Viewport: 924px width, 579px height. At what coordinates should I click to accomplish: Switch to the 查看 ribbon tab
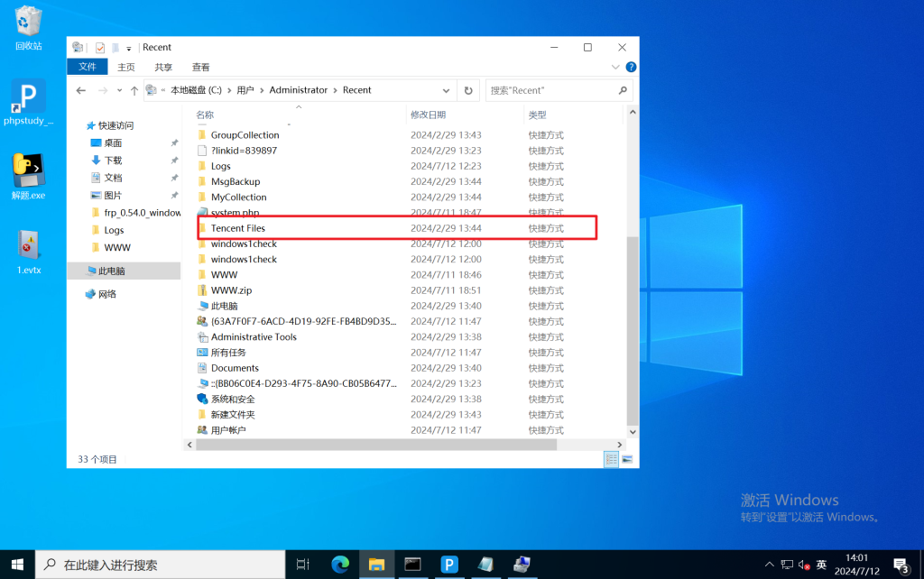(x=200, y=67)
